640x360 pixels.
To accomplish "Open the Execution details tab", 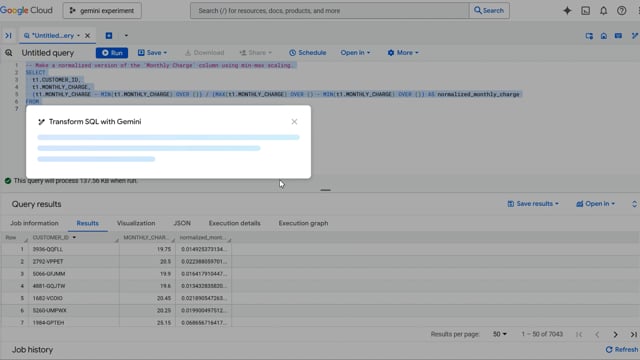I will click(x=235, y=223).
